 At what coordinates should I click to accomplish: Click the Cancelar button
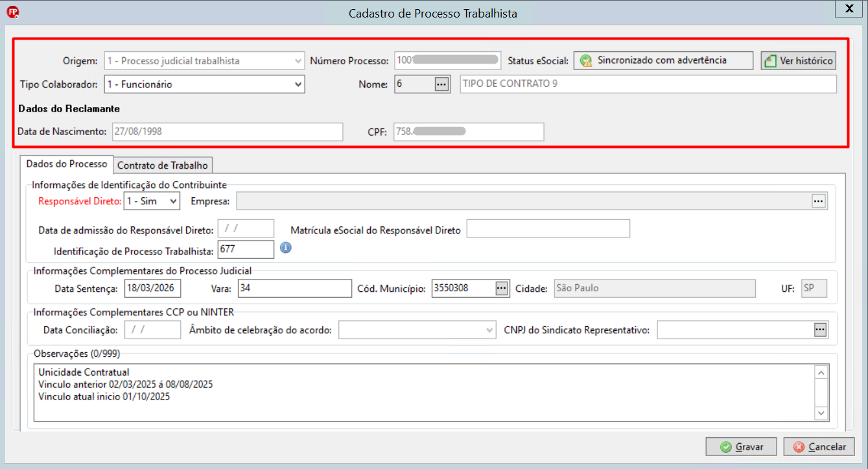pyautogui.click(x=819, y=446)
